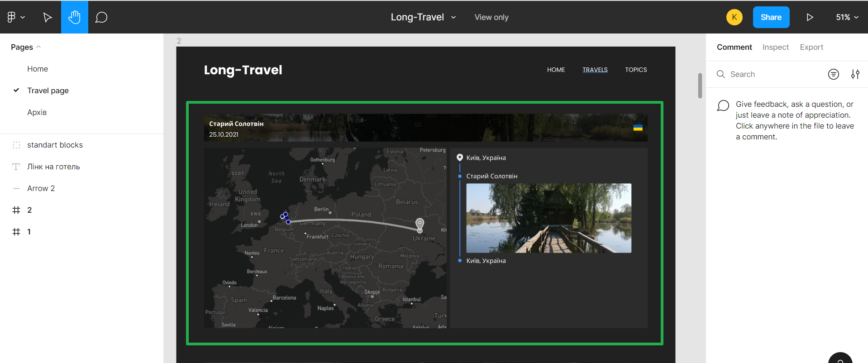Click the Present play icon

[x=810, y=17]
